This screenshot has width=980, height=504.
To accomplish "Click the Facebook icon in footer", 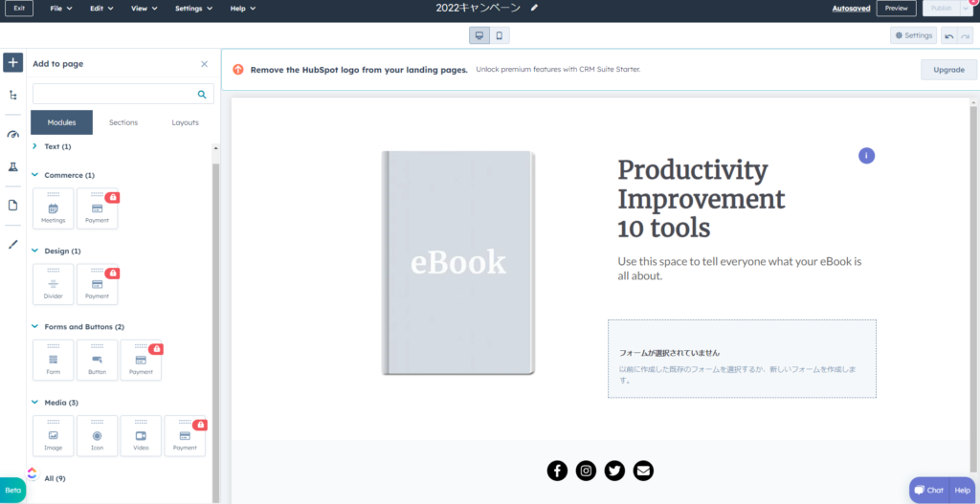I will [557, 471].
